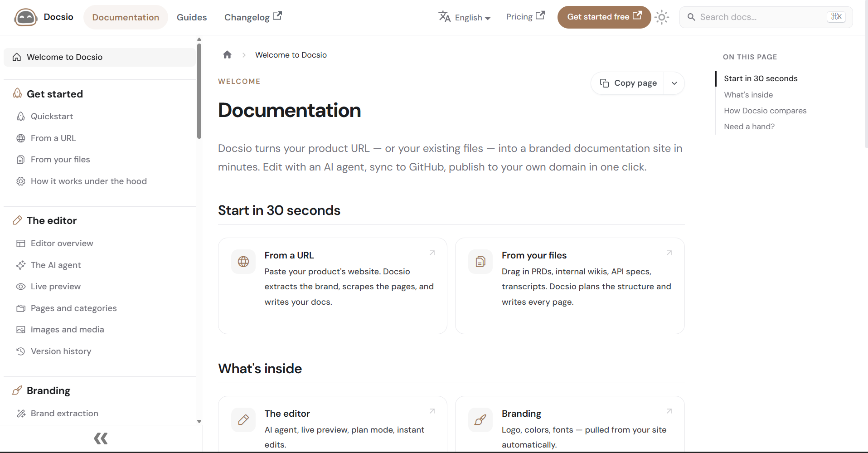Click document icon in From your files card

(x=480, y=262)
